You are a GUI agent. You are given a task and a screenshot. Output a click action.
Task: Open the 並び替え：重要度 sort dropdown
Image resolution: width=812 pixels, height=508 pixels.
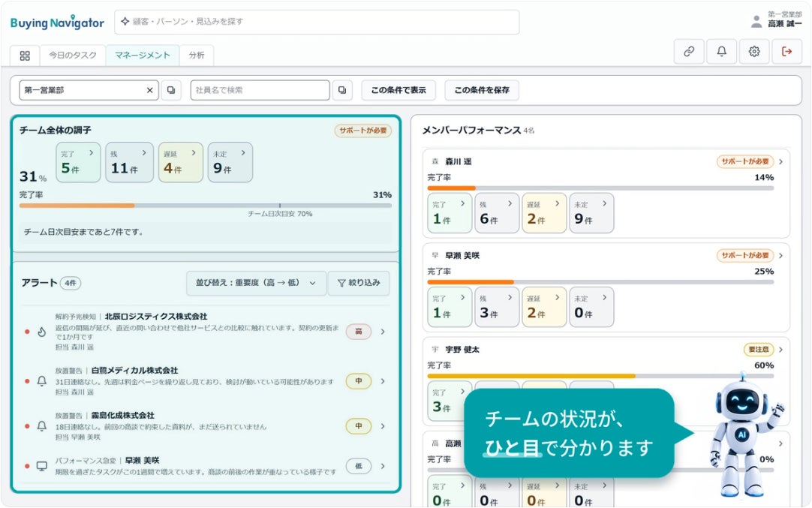pos(256,283)
